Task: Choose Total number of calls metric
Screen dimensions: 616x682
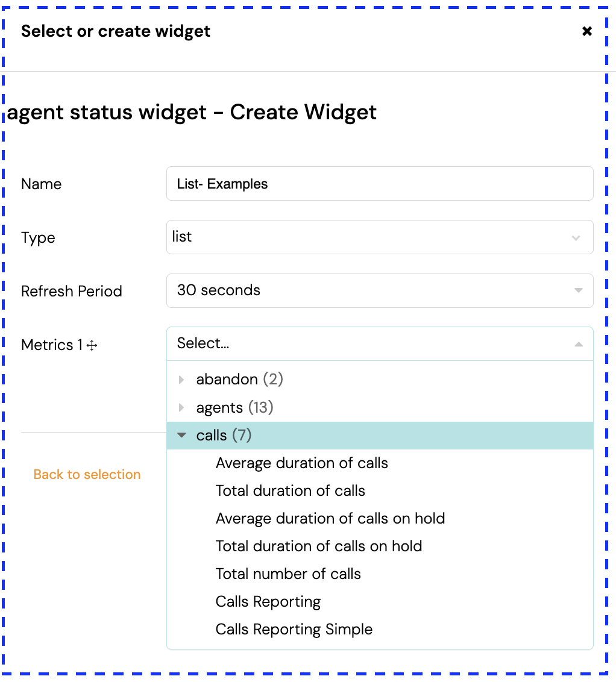Action: pyautogui.click(x=288, y=574)
